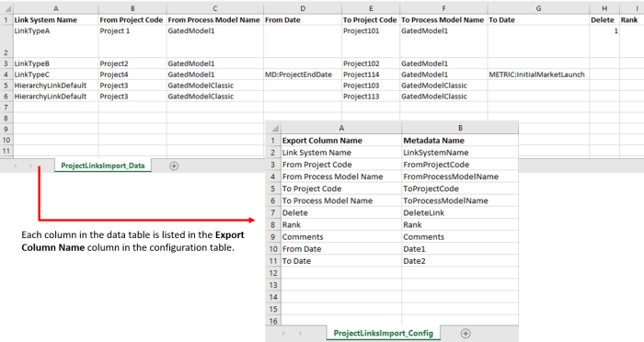
Task: Select the Project103 cell
Action: pos(371,85)
